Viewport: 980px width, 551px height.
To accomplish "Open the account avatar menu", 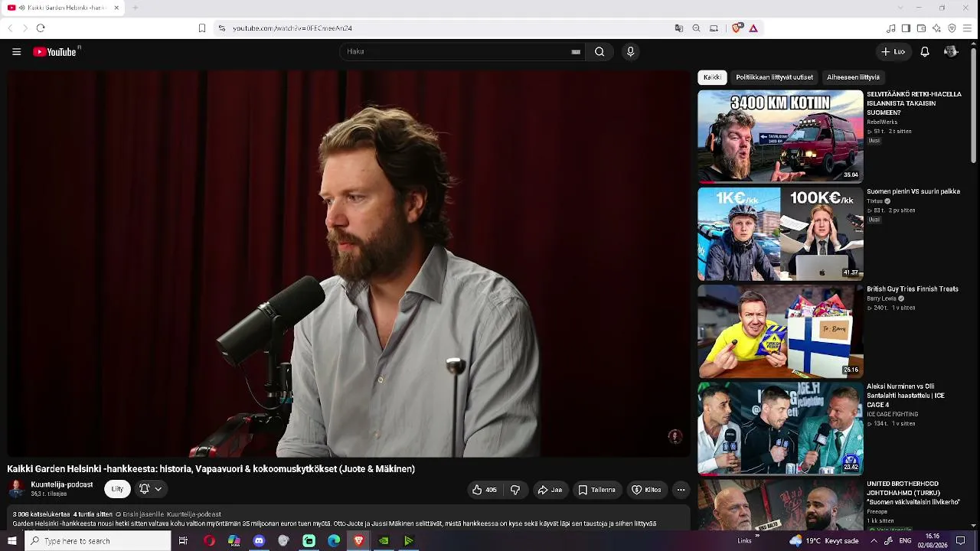I will [x=951, y=52].
